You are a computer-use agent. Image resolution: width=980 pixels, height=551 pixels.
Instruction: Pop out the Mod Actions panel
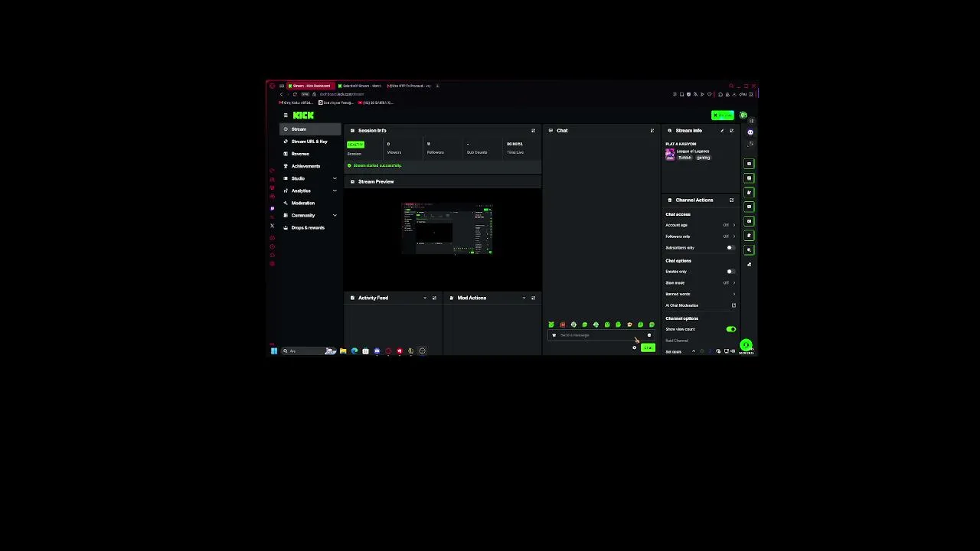(533, 298)
